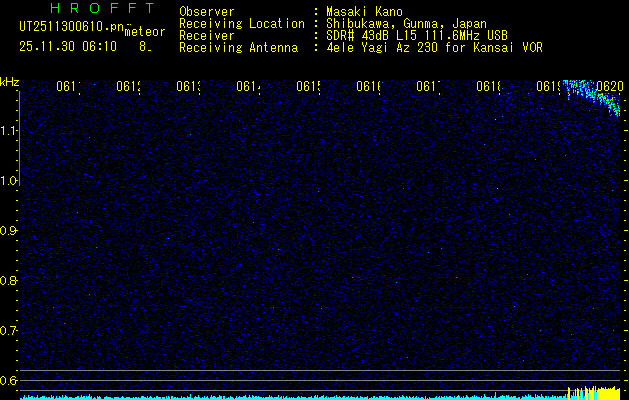Viewport: 629px width, 400px height.
Task: Select the UT2511300610 file name text
Action: [71, 26]
